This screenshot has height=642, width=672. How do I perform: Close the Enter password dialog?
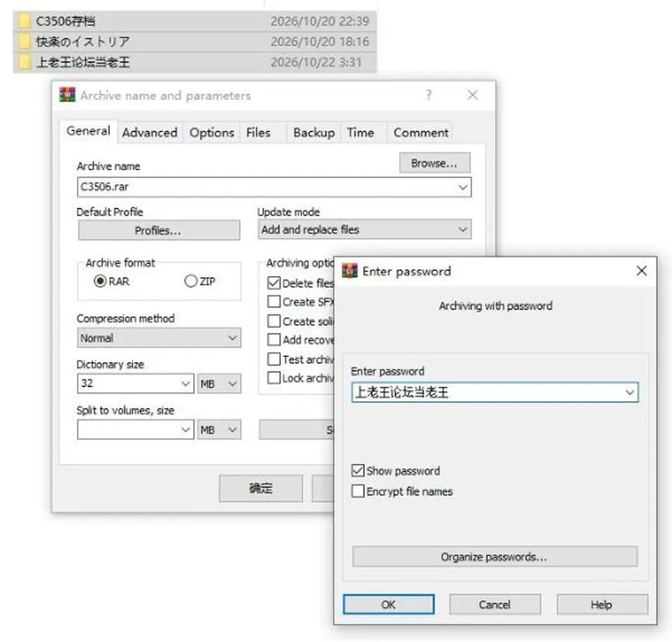tap(642, 271)
